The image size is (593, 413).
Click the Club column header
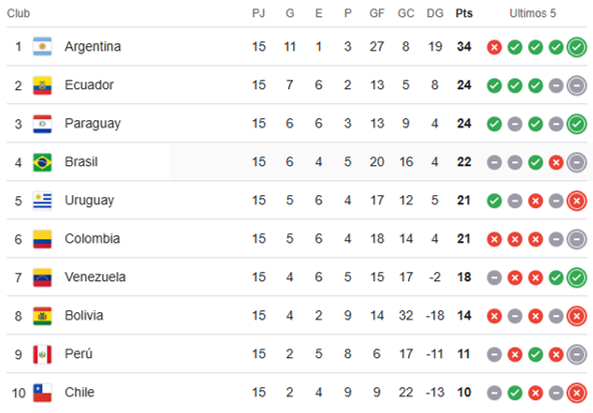point(18,13)
